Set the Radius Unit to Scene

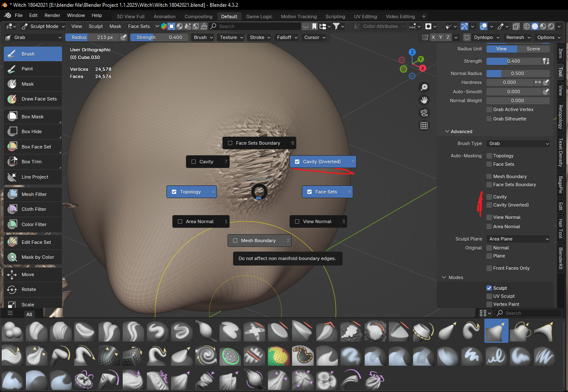click(x=534, y=49)
